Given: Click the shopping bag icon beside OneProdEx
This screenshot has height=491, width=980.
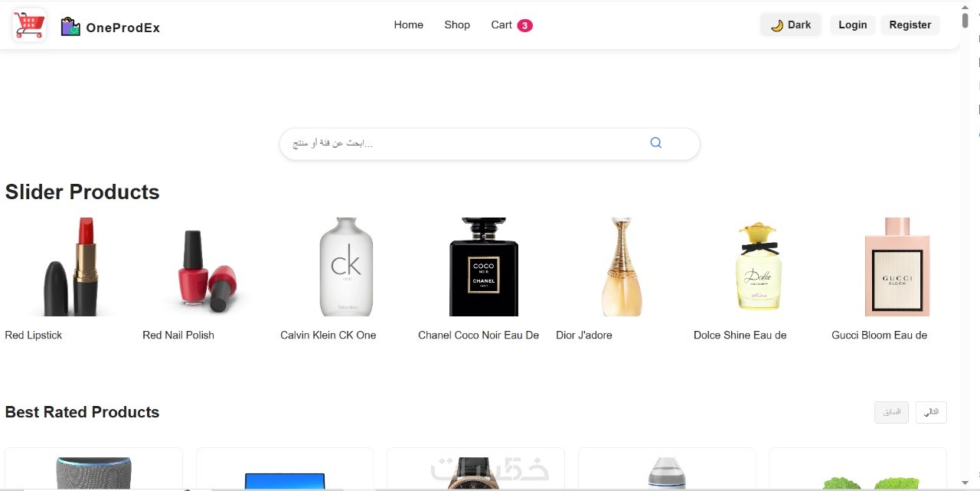Looking at the screenshot, I should (x=70, y=27).
